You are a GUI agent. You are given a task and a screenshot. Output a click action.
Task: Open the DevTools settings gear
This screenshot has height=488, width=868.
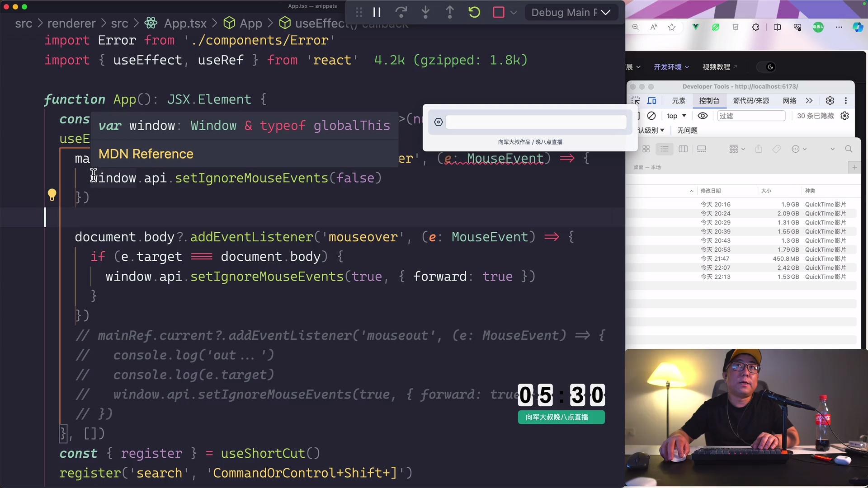(830, 100)
